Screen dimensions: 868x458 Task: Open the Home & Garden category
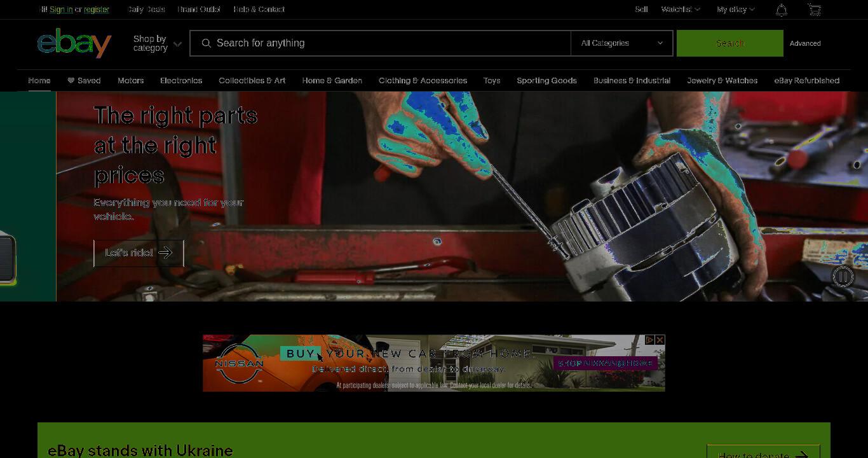[x=332, y=81]
